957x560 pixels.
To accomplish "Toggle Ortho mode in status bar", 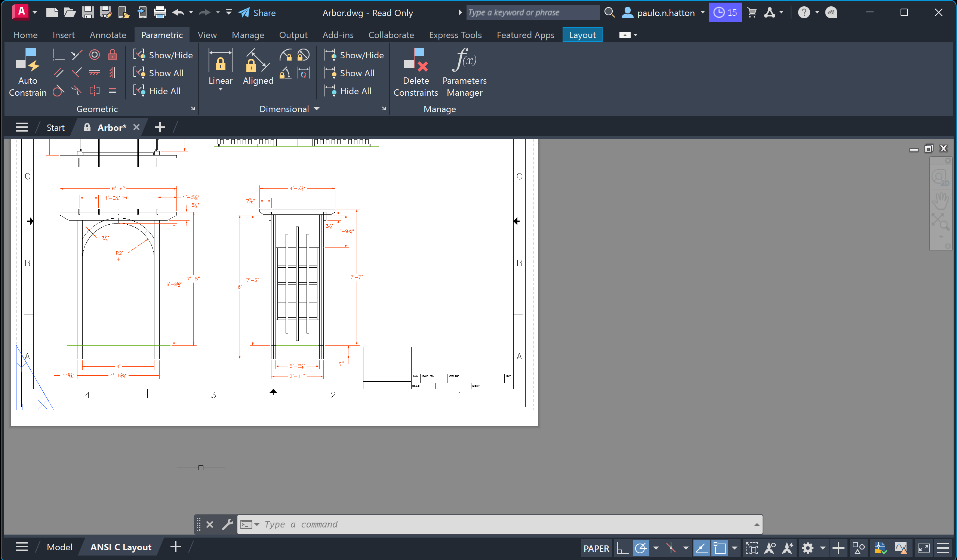I will coord(623,548).
